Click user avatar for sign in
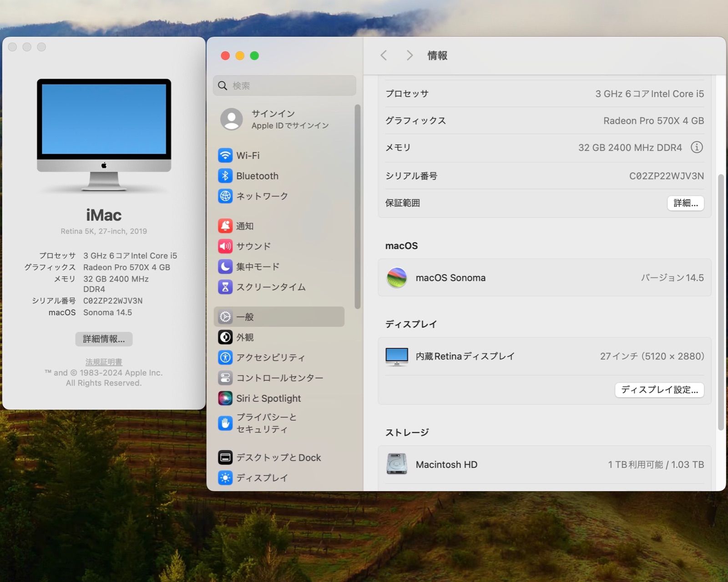 point(232,119)
